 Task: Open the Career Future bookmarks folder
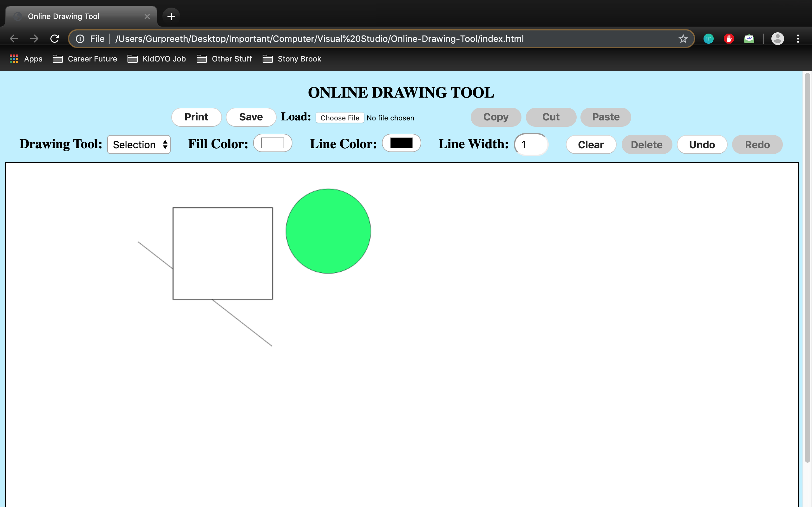click(x=85, y=59)
